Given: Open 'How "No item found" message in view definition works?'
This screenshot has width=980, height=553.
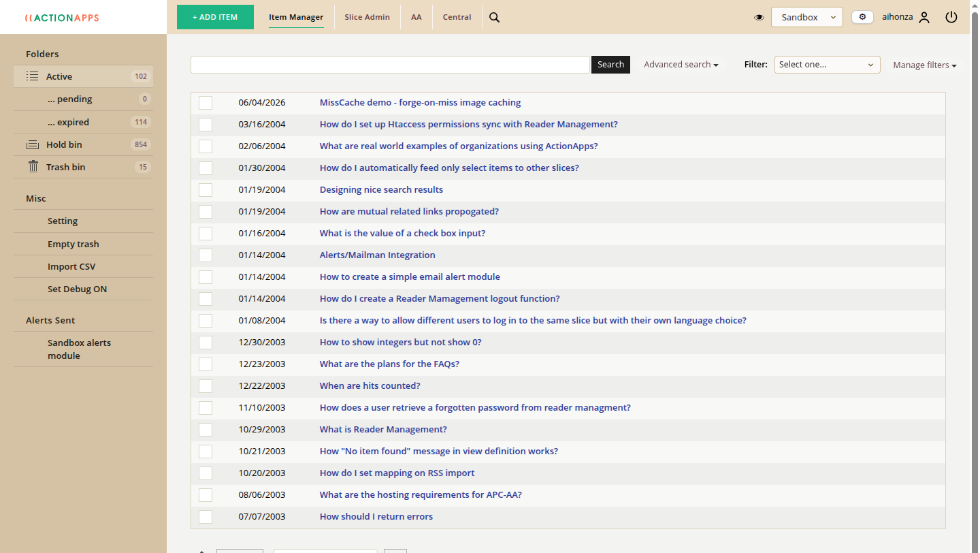Looking at the screenshot, I should tap(439, 452).
